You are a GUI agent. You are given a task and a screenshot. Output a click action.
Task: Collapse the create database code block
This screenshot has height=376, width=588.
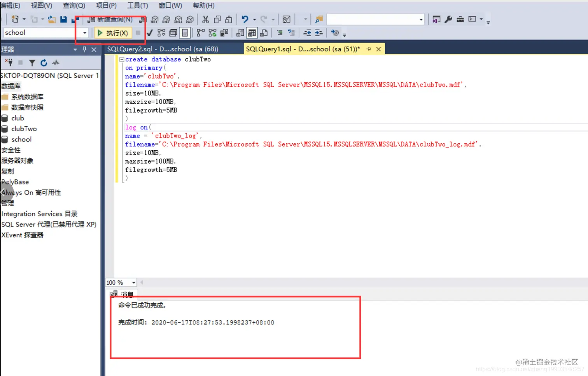tap(121, 59)
